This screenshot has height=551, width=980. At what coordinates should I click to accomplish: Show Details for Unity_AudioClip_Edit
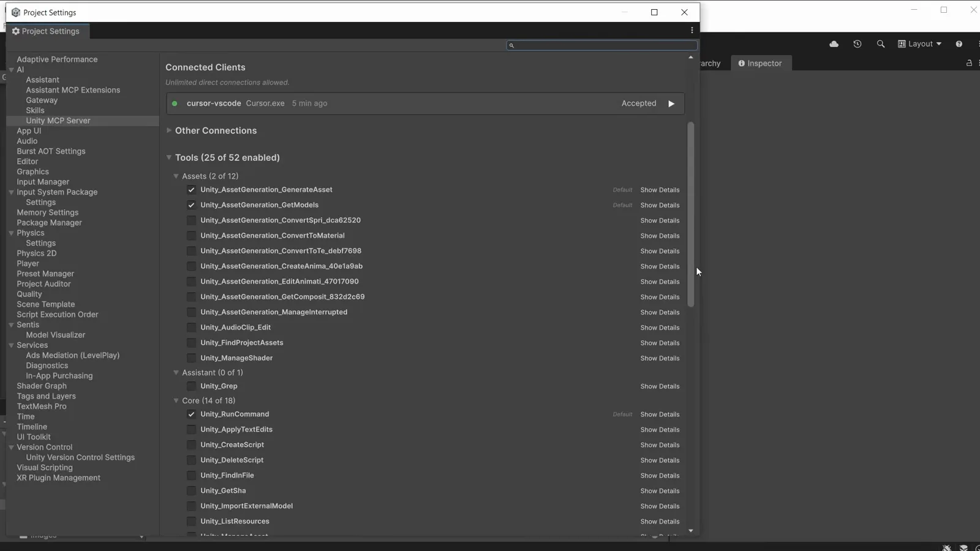click(x=660, y=328)
